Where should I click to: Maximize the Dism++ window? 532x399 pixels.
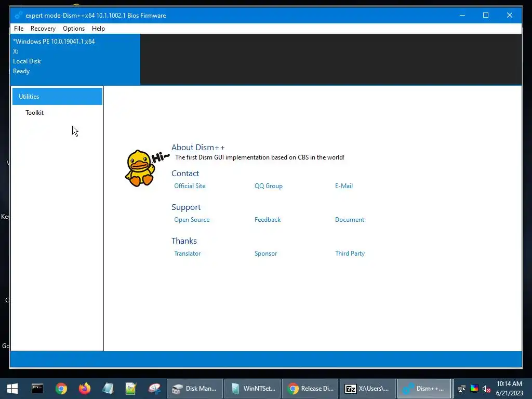[x=486, y=15]
